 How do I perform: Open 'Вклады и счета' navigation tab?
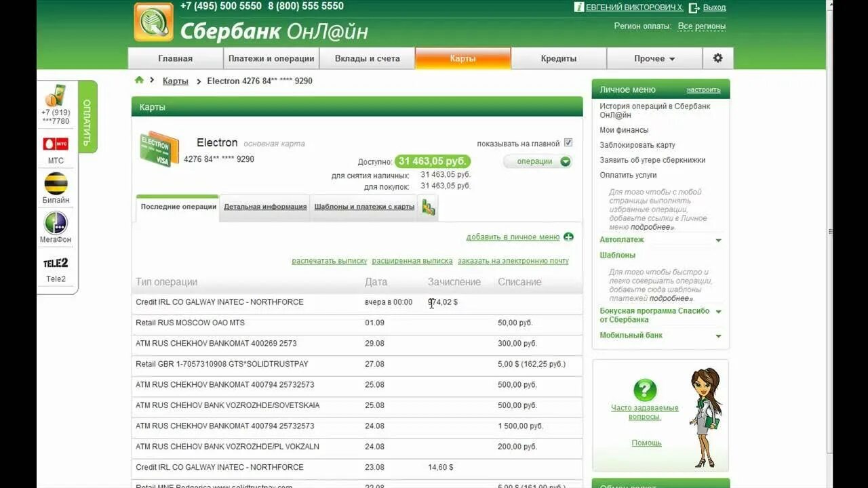tap(368, 58)
